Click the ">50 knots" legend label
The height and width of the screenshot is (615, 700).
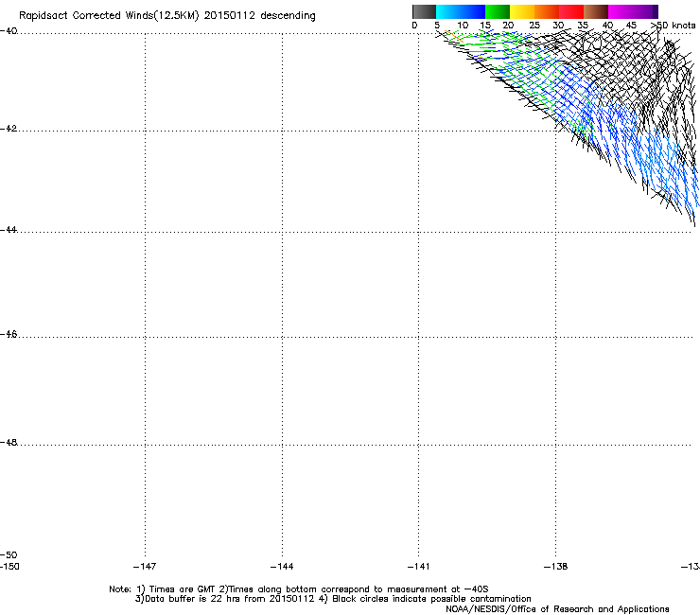pos(673,26)
